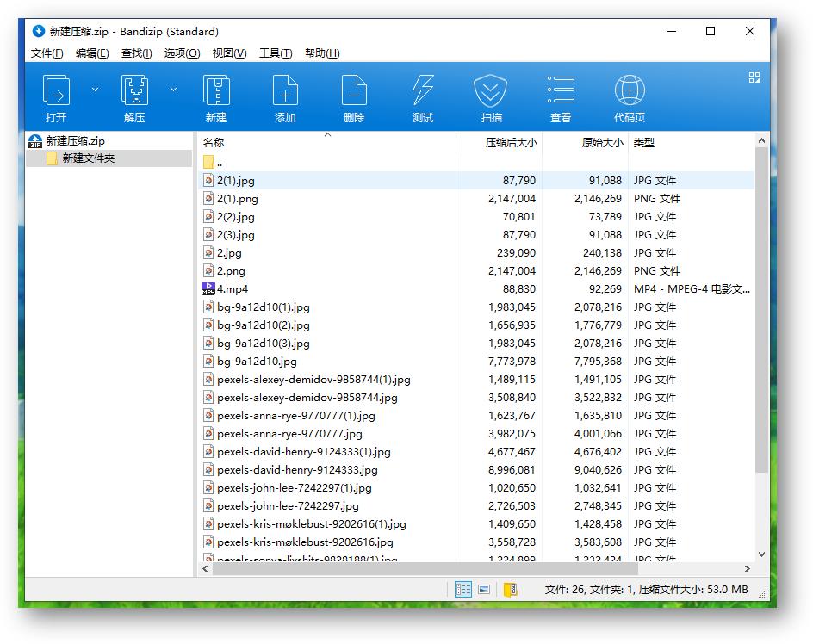
Task: Open the dropdown arrow beside 解压
Action: coord(172,88)
